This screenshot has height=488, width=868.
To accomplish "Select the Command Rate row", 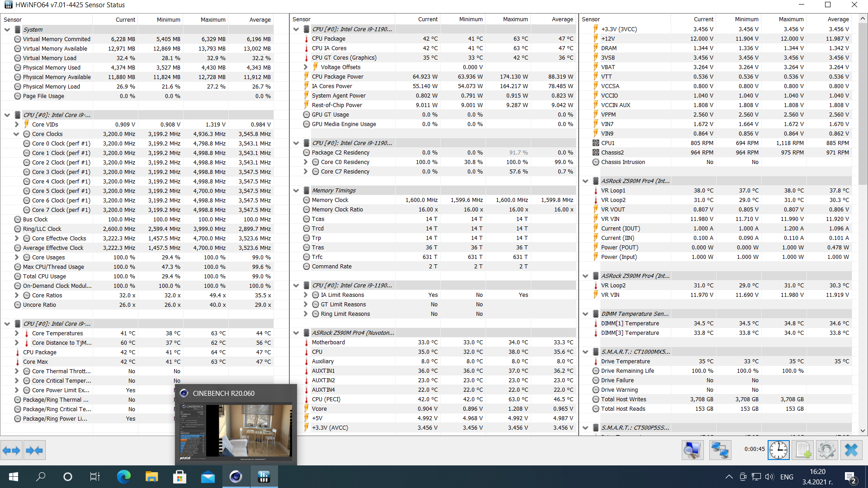I will (434, 266).
